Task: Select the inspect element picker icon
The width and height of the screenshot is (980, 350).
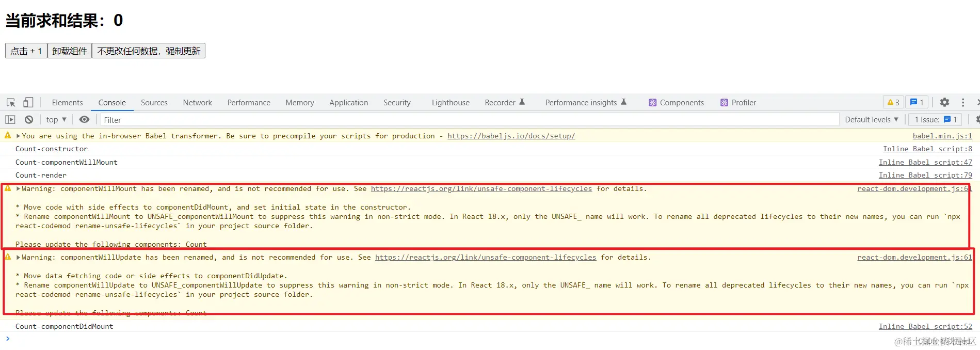Action: (x=11, y=102)
